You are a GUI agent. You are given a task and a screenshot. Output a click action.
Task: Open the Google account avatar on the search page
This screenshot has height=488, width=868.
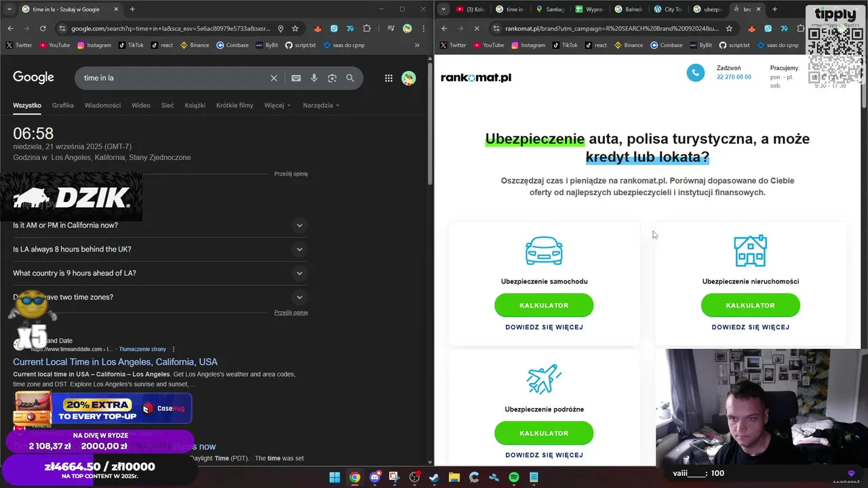point(408,78)
